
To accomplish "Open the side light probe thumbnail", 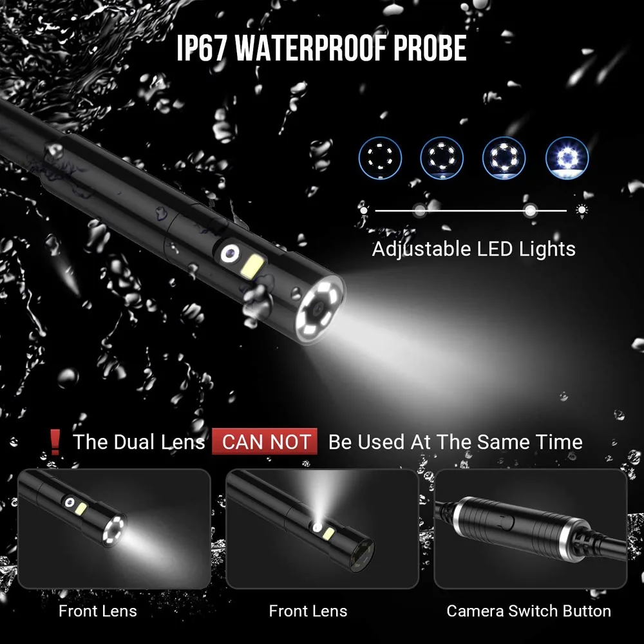I will (323, 529).
